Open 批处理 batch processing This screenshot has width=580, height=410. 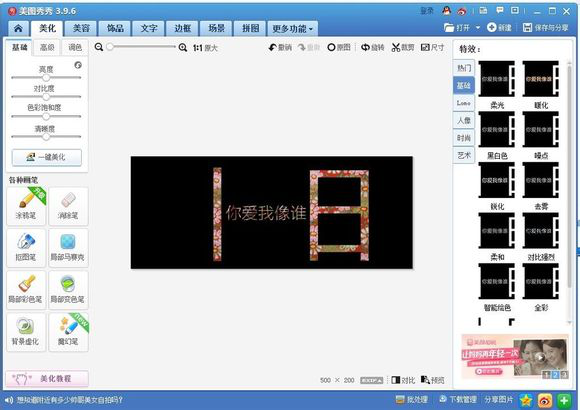pos(412,400)
